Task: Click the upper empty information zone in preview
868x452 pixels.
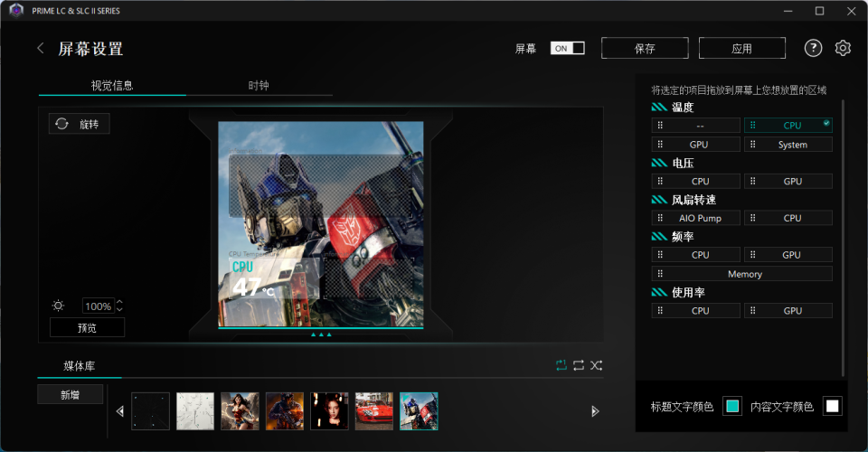Action: (x=321, y=186)
